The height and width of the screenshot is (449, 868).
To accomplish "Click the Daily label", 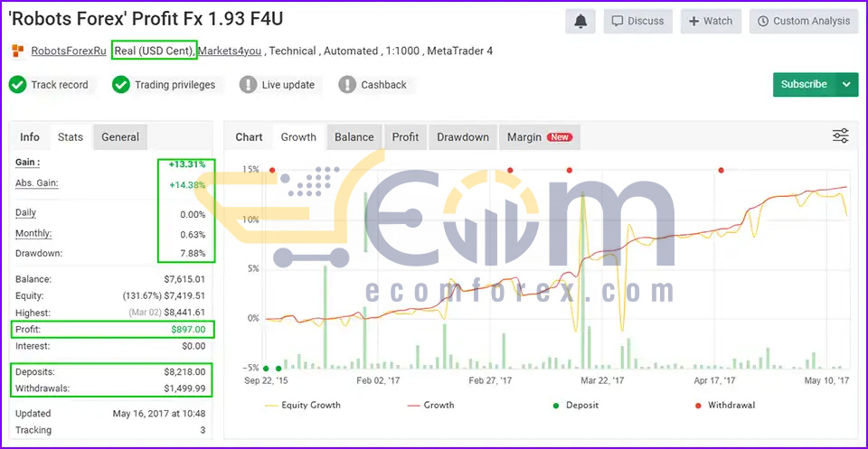I will point(25,213).
